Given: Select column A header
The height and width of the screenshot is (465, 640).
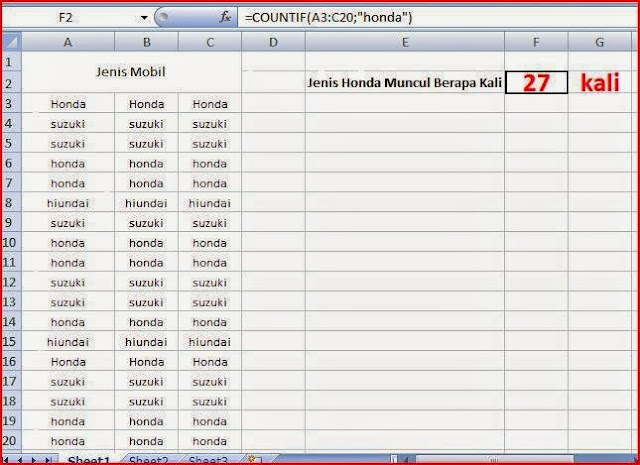Looking at the screenshot, I should [x=68, y=42].
